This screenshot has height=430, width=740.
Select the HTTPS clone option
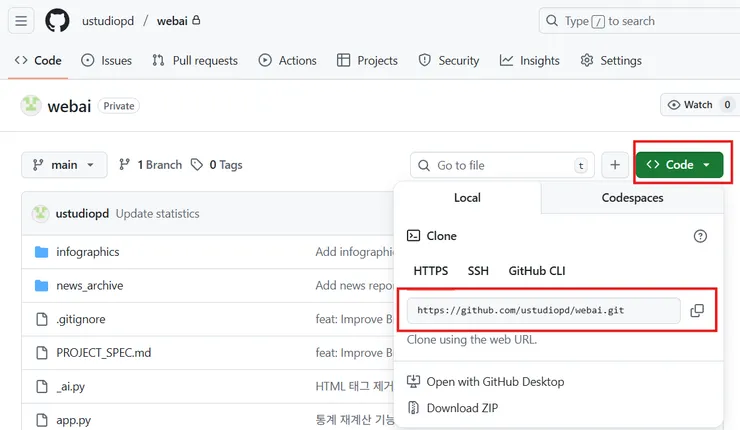(x=431, y=271)
